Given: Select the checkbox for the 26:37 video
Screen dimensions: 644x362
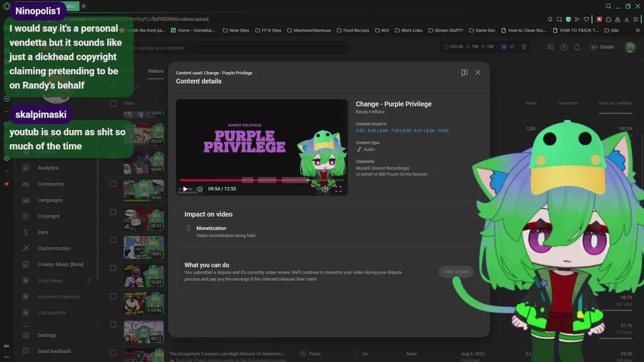Looking at the screenshot, I should pyautogui.click(x=113, y=212).
